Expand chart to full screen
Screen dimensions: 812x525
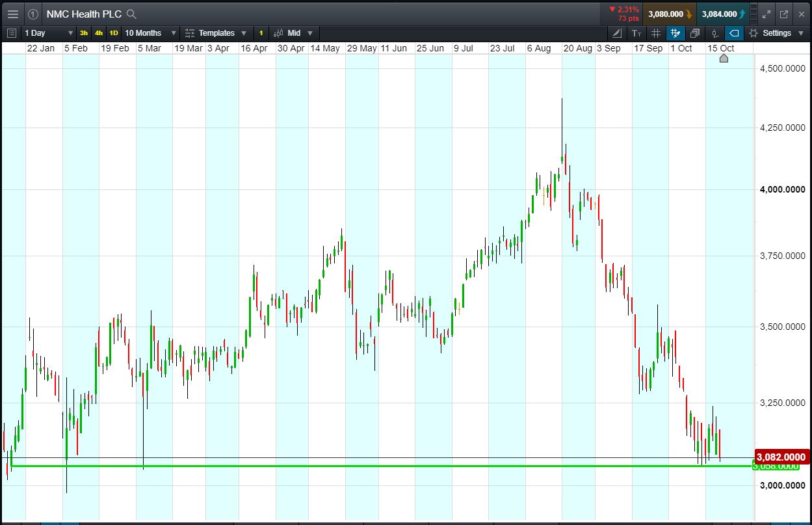pyautogui.click(x=766, y=14)
